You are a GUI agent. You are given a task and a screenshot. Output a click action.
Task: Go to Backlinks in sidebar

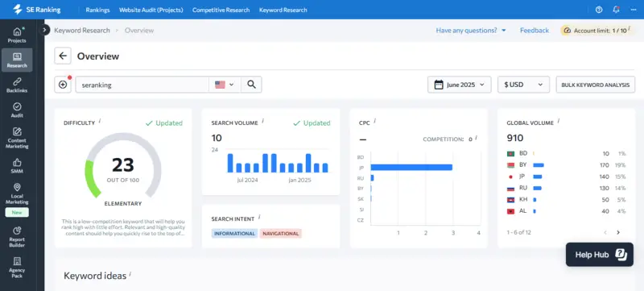[17, 85]
